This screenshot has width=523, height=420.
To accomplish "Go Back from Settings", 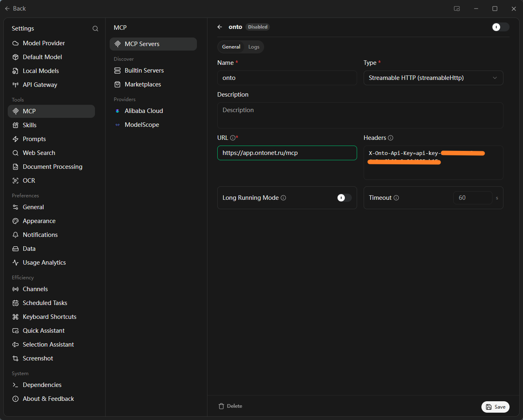I will pyautogui.click(x=15, y=9).
